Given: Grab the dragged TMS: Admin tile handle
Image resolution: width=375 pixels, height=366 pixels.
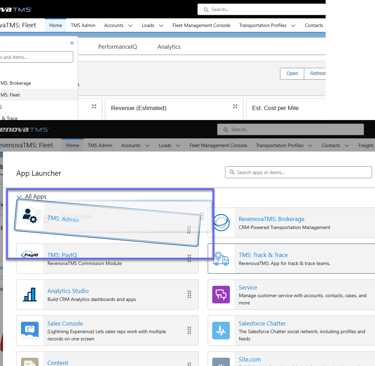Looking at the screenshot, I should 189,230.
